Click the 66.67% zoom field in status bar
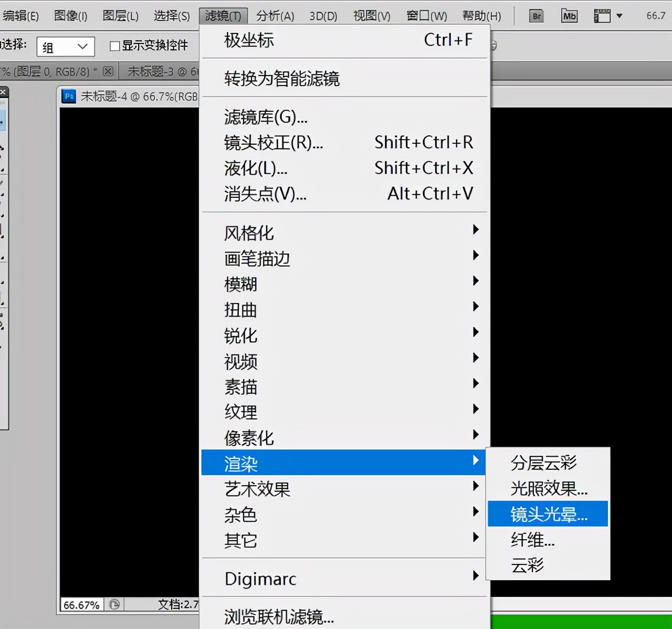Screen dimensions: 672x629 pos(80,604)
